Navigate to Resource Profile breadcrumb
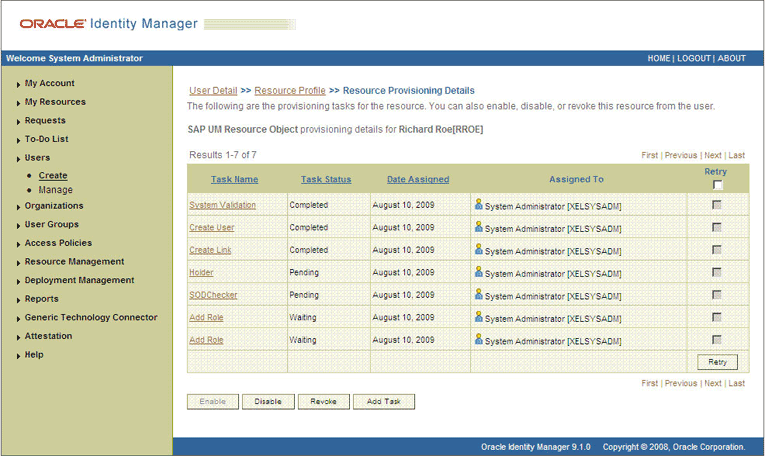Image resolution: width=765 pixels, height=456 pixels. click(x=290, y=91)
